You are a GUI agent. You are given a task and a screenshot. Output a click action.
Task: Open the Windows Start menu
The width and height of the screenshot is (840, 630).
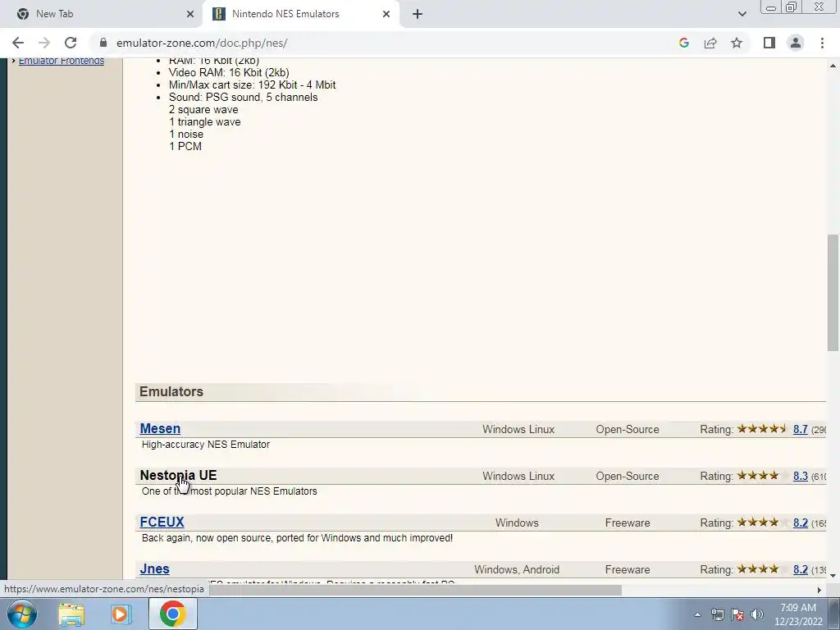tap(22, 614)
